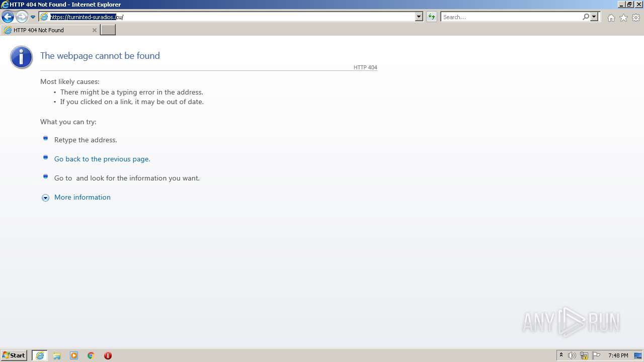Image resolution: width=644 pixels, height=362 pixels.
Task: Click the More information link
Action: [83, 197]
